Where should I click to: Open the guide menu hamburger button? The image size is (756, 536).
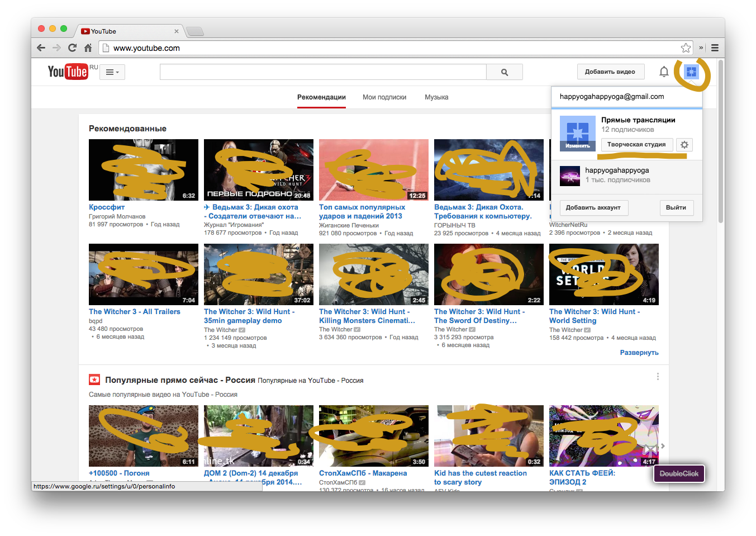(112, 72)
